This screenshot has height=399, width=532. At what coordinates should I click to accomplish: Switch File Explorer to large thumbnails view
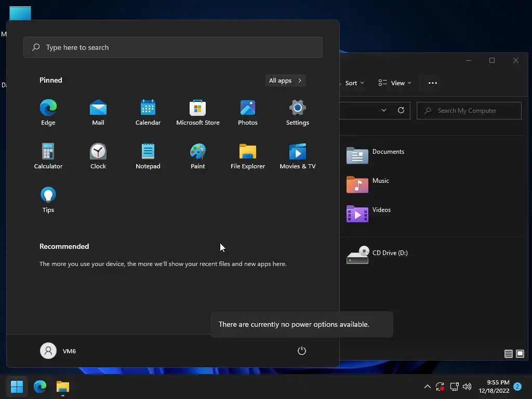point(520,354)
